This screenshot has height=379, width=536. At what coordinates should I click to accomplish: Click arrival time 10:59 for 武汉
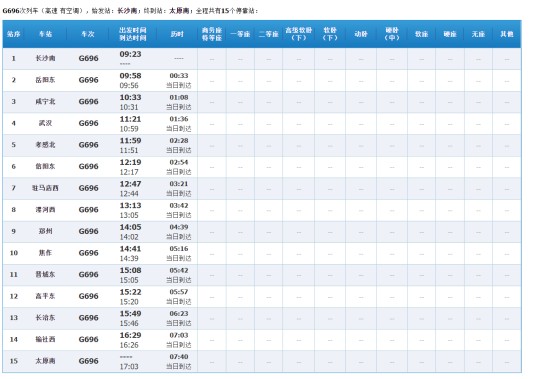pos(129,129)
